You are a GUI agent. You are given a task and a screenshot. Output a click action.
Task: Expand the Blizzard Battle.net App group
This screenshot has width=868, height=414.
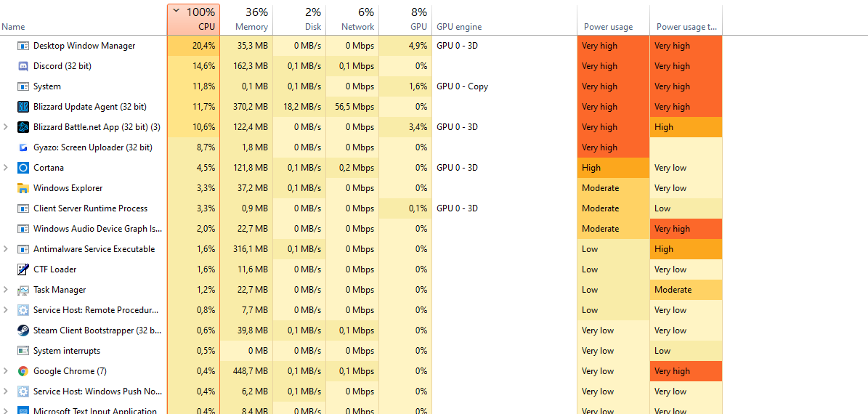[6, 127]
